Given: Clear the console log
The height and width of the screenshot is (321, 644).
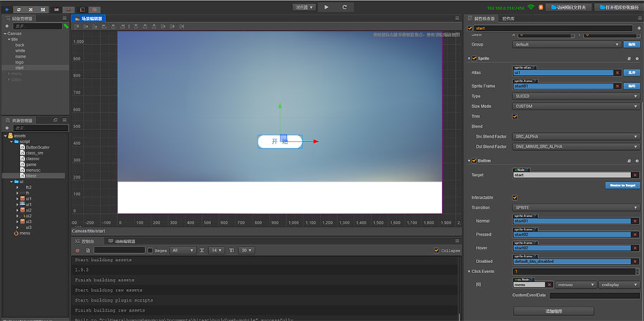Looking at the screenshot, I should (x=77, y=250).
